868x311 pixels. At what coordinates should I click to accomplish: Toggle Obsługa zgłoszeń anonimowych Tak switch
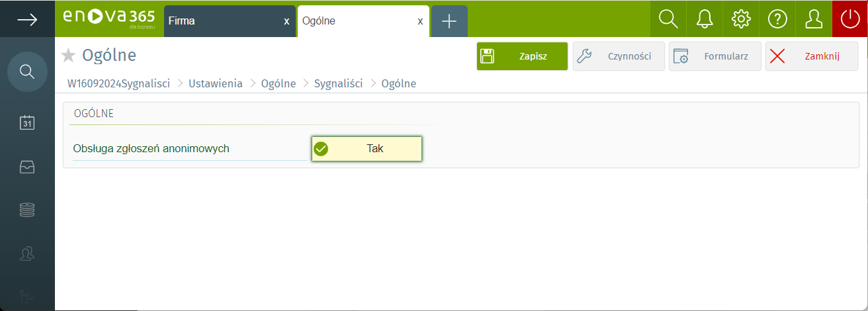(x=367, y=149)
